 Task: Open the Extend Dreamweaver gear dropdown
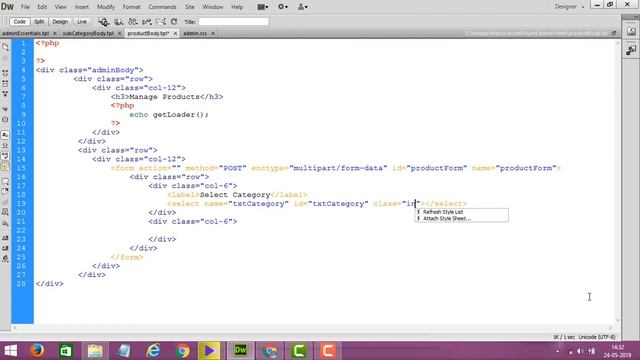(282, 7)
